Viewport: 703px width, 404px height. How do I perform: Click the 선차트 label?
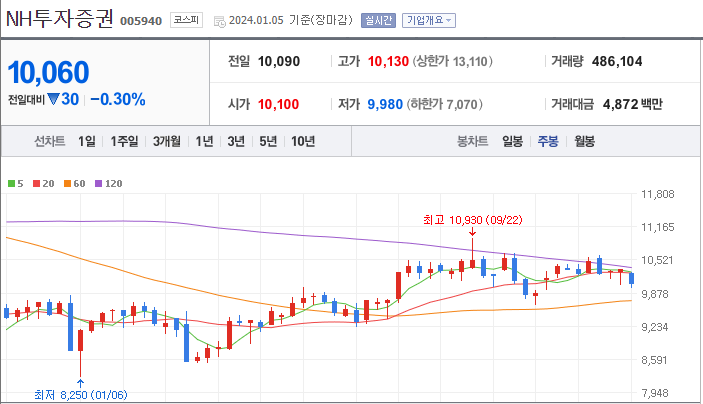[x=50, y=141]
